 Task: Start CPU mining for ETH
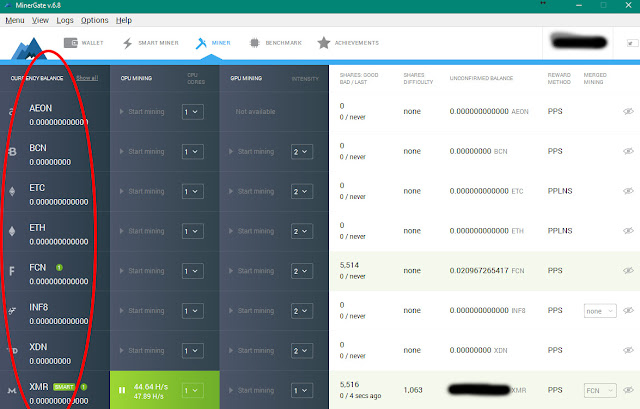[x=142, y=231]
